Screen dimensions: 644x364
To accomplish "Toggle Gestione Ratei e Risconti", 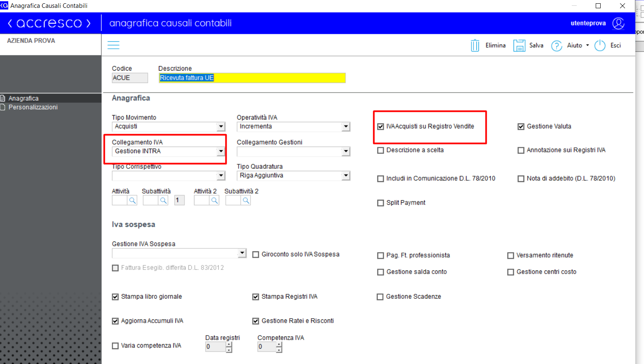I will pos(256,321).
